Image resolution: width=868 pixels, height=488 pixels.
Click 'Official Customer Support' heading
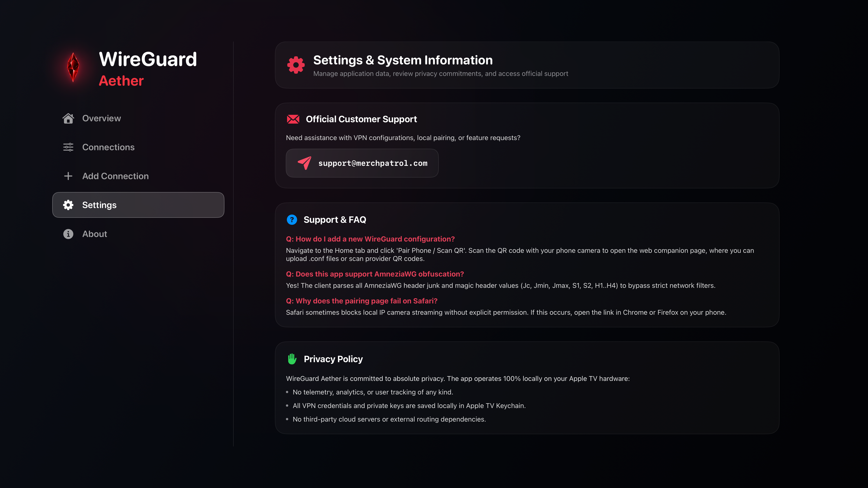tap(361, 119)
